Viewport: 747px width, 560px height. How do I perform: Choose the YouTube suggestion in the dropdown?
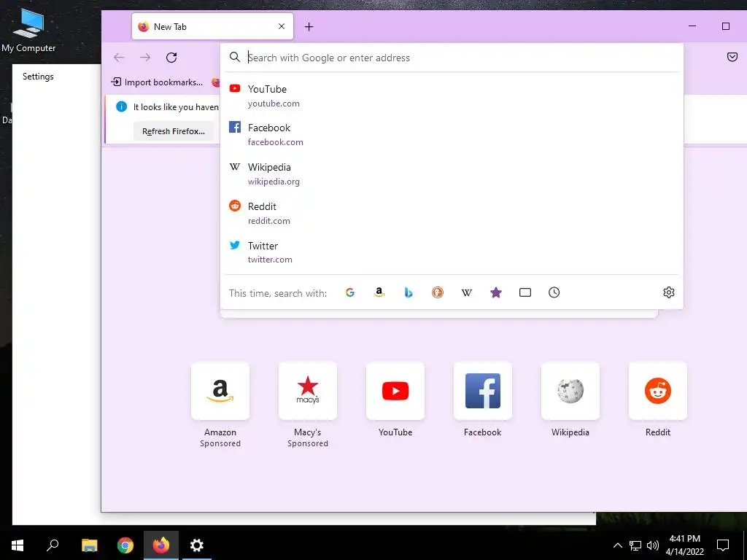(452, 96)
